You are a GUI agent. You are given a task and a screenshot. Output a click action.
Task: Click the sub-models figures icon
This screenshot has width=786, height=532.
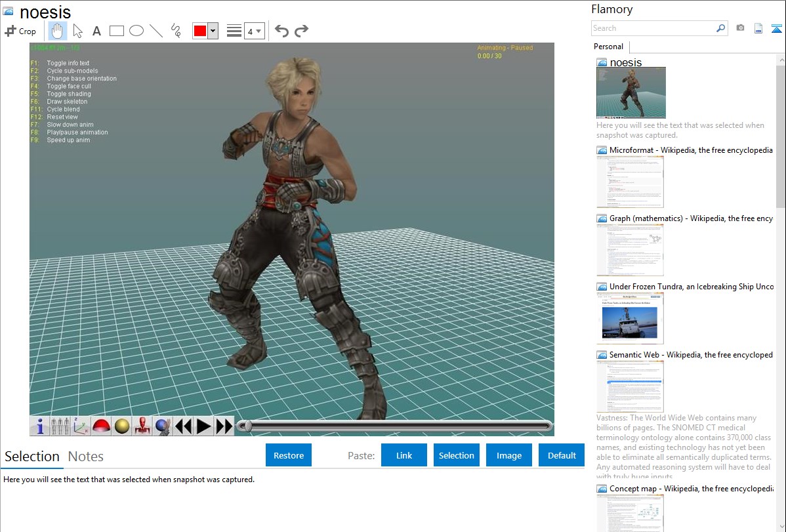[60, 426]
